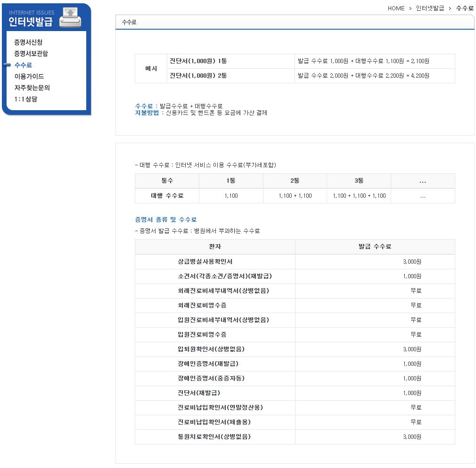476x468 pixels.
Task: Open the 증명서신청 menu item
Action: 28,42
